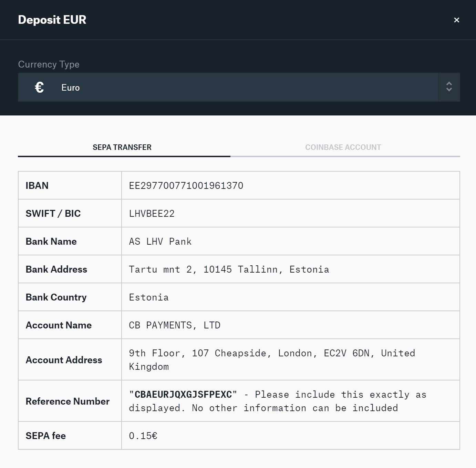Click the account address 9th Floor Cheapside
476x468 pixels.
272,360
